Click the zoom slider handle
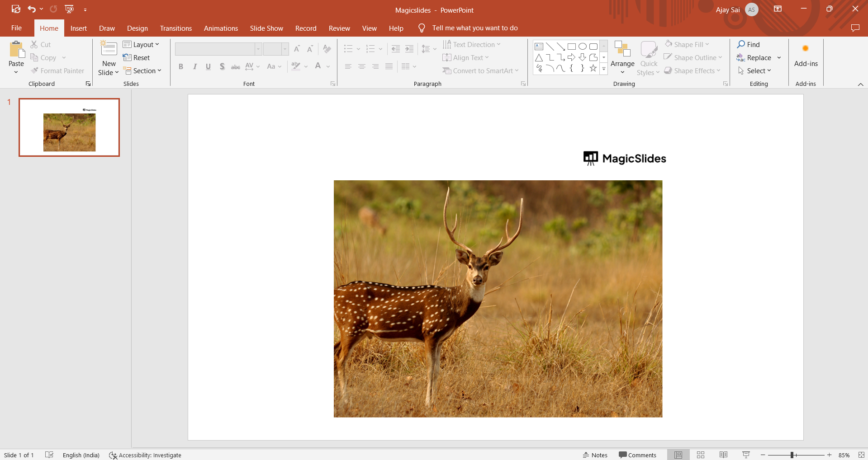Viewport: 868px width, 460px height. pyautogui.click(x=792, y=455)
